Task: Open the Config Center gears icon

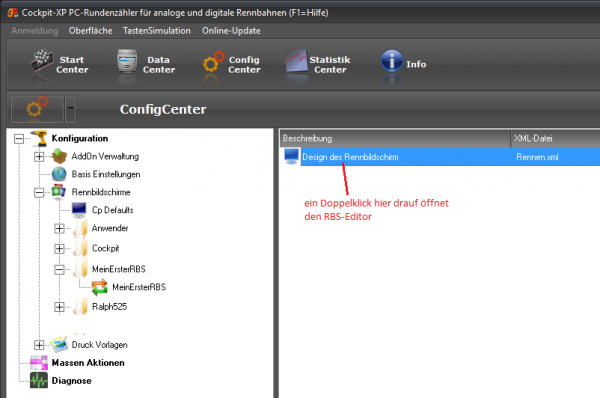Action: click(213, 62)
